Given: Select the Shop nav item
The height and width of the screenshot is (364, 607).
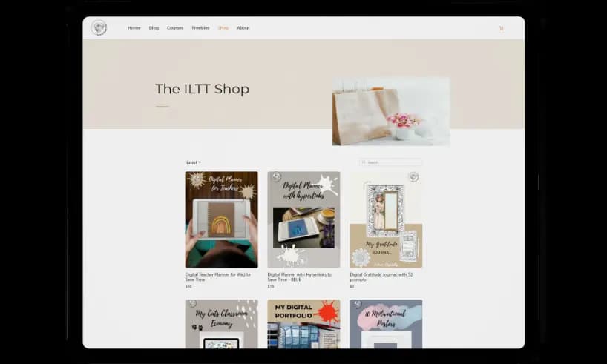Looking at the screenshot, I should 223,28.
